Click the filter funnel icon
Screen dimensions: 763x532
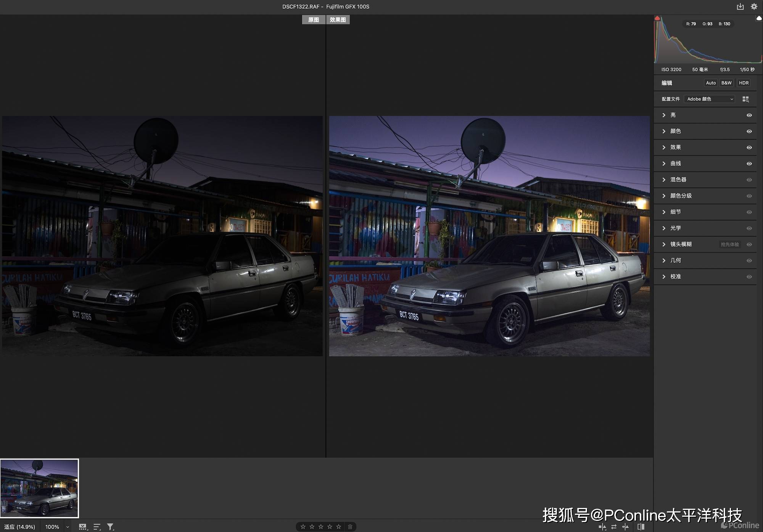110,527
